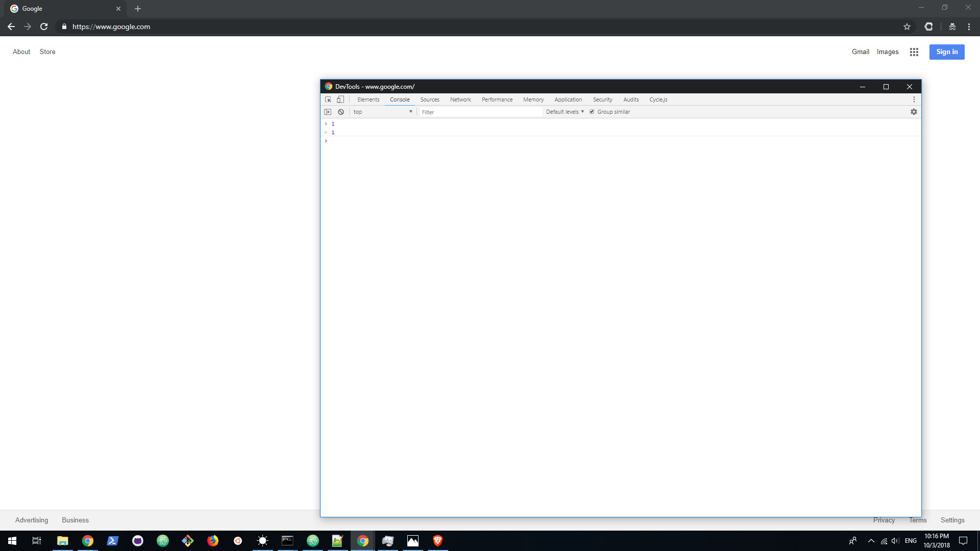Open File Explorer from the taskbar
This screenshot has height=551, width=980.
63,541
